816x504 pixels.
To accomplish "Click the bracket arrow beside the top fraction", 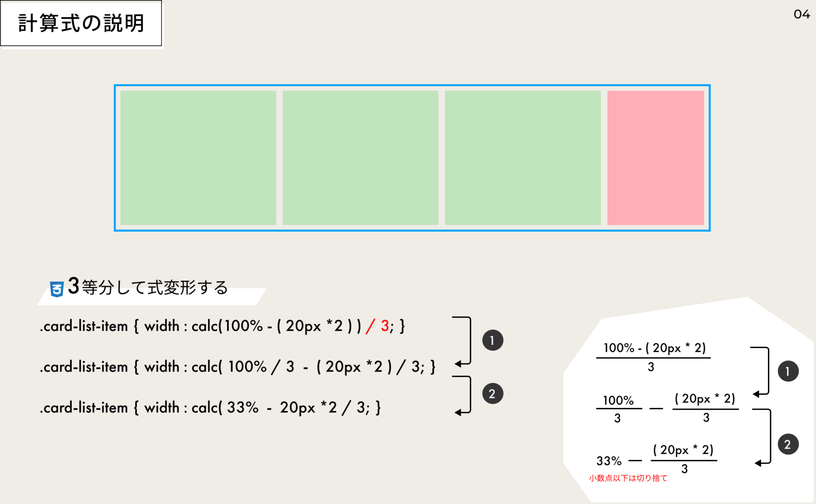I will 762,371.
